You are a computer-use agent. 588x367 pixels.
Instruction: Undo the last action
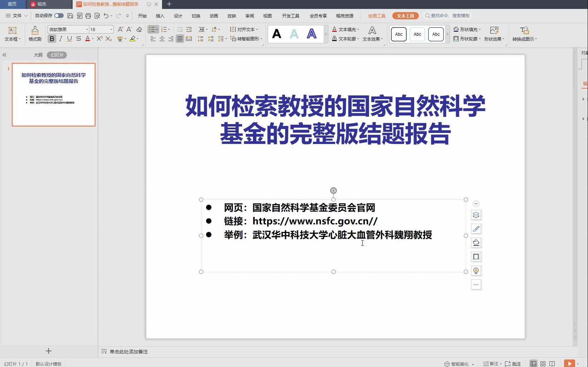(x=106, y=16)
